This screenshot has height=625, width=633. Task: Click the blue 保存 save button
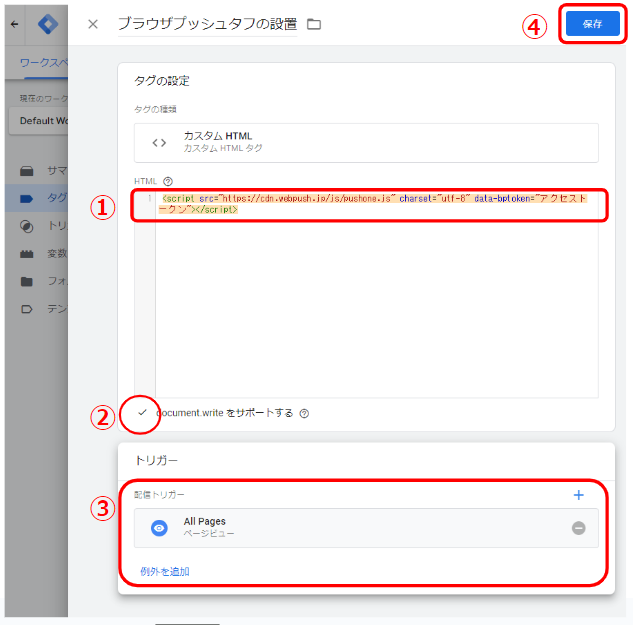(592, 24)
